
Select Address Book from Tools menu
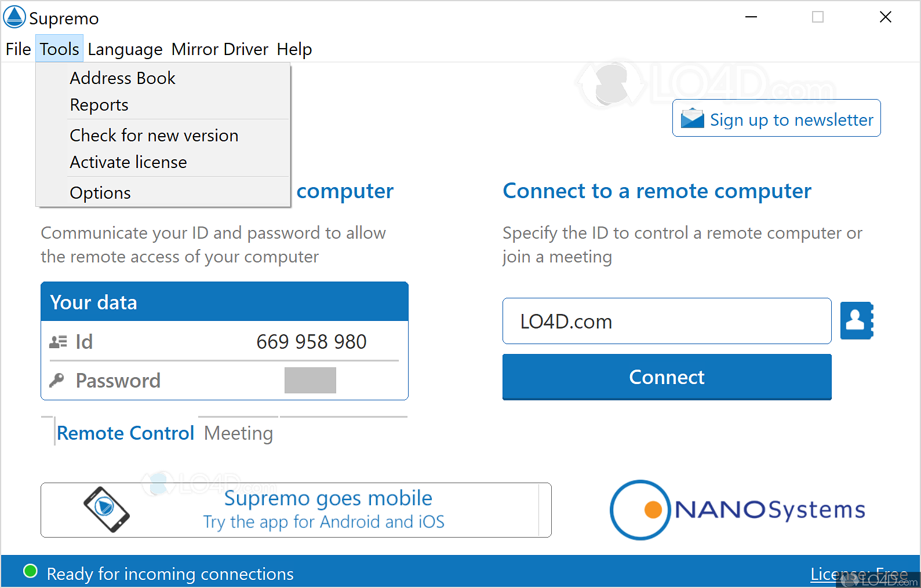[163, 78]
